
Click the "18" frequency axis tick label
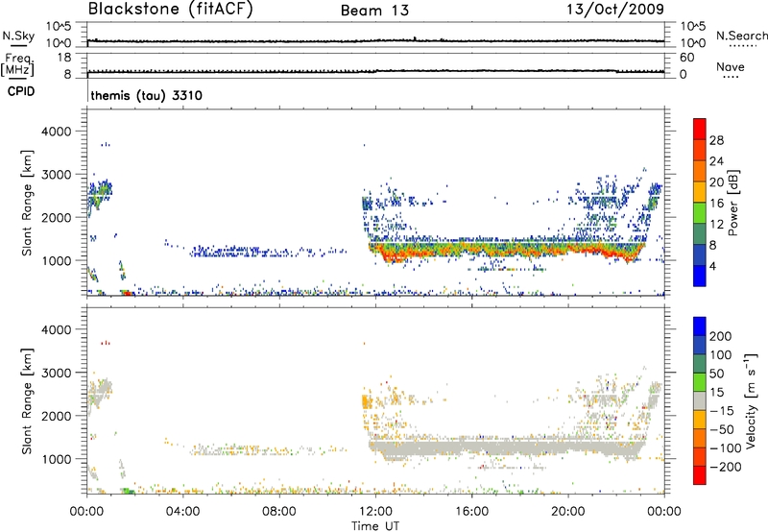[64, 58]
